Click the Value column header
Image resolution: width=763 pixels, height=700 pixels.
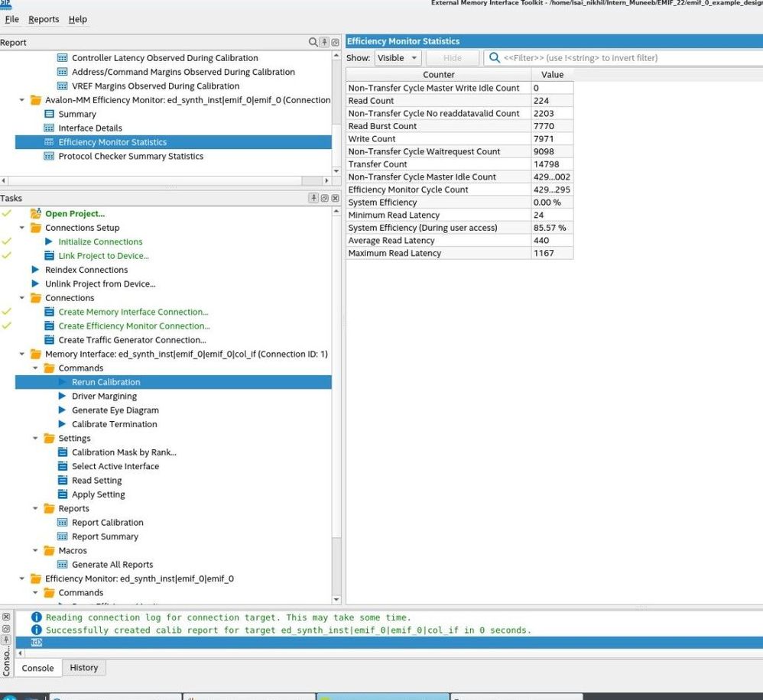[x=552, y=74]
